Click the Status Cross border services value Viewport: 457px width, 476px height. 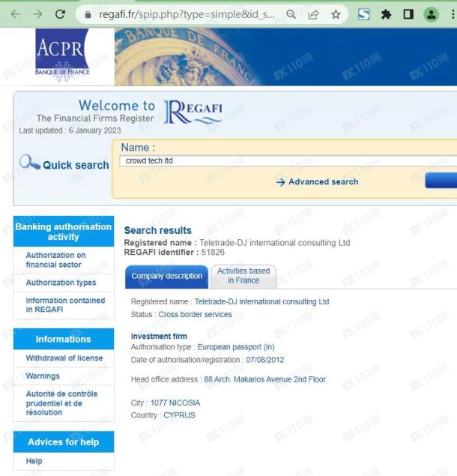(195, 315)
